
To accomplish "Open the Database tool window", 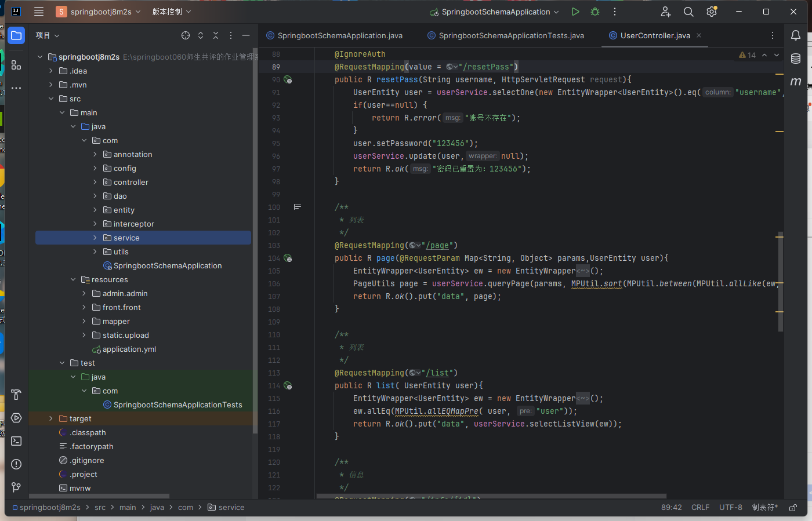I will [795, 58].
